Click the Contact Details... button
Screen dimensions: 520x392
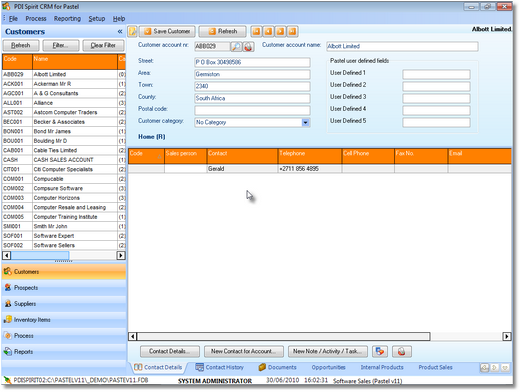pos(170,351)
